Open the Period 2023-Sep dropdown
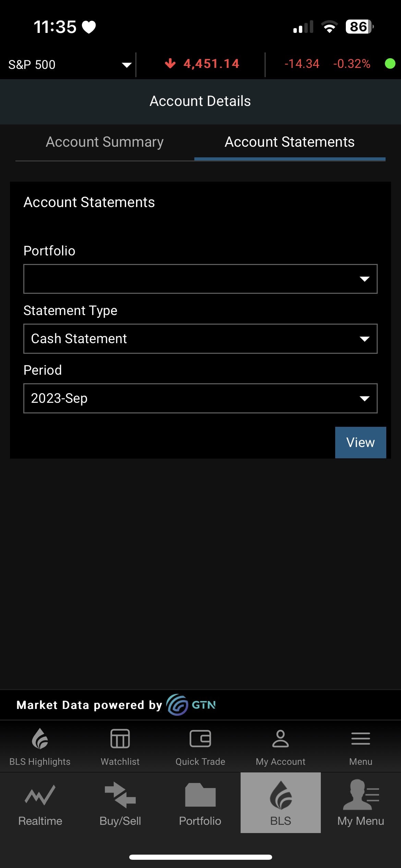This screenshot has width=401, height=868. [x=200, y=398]
